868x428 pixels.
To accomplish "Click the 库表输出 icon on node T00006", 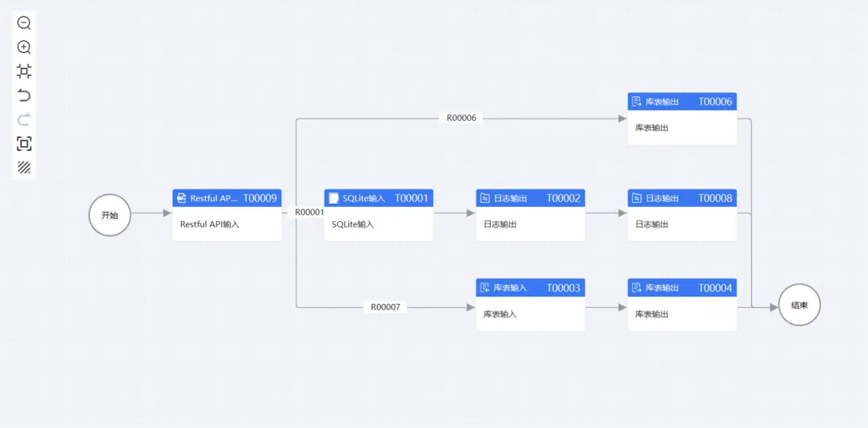I will point(637,102).
